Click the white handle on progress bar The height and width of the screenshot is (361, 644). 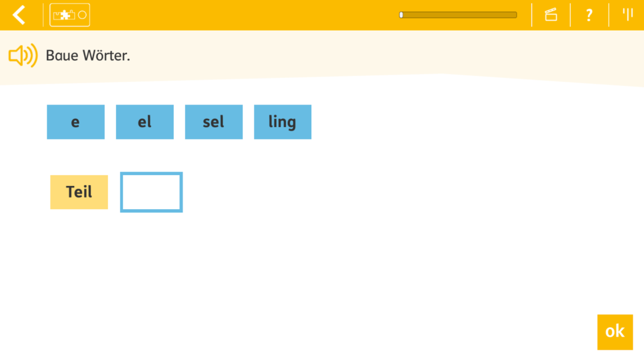coord(401,15)
